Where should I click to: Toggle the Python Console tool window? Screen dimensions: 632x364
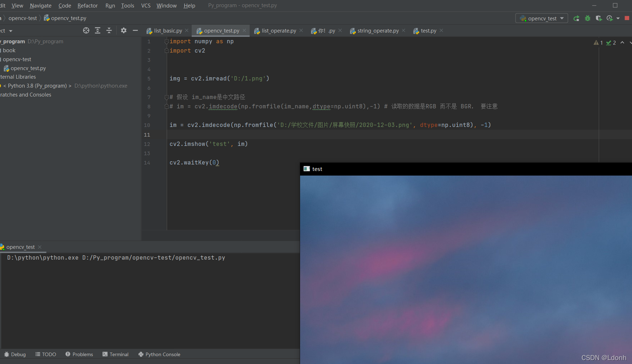[159, 354]
